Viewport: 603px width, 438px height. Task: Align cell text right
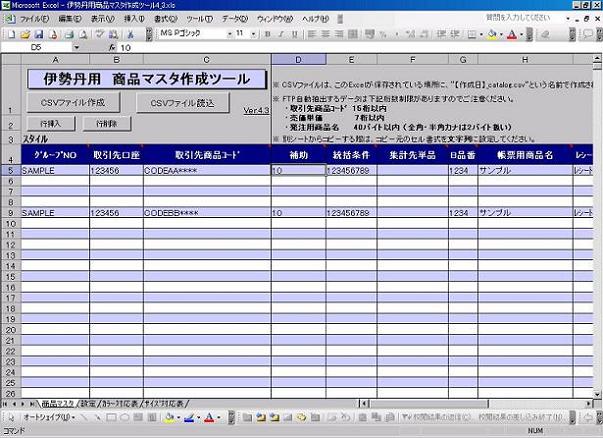tap(339, 34)
